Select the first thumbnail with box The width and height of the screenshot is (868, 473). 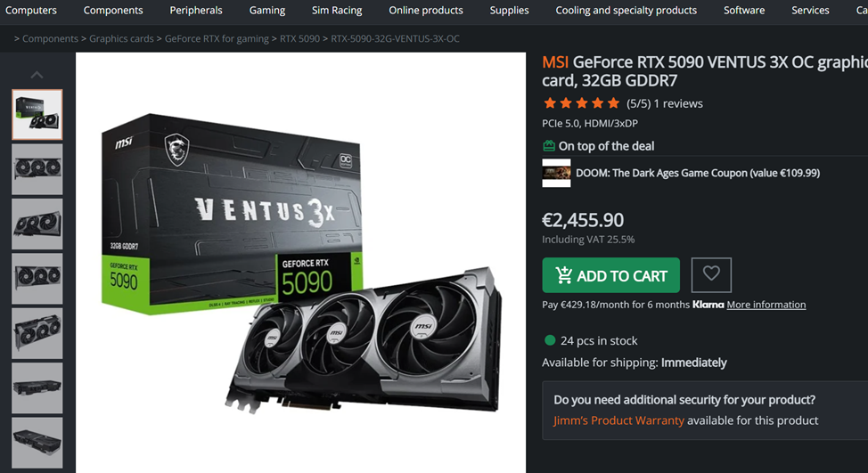(37, 115)
